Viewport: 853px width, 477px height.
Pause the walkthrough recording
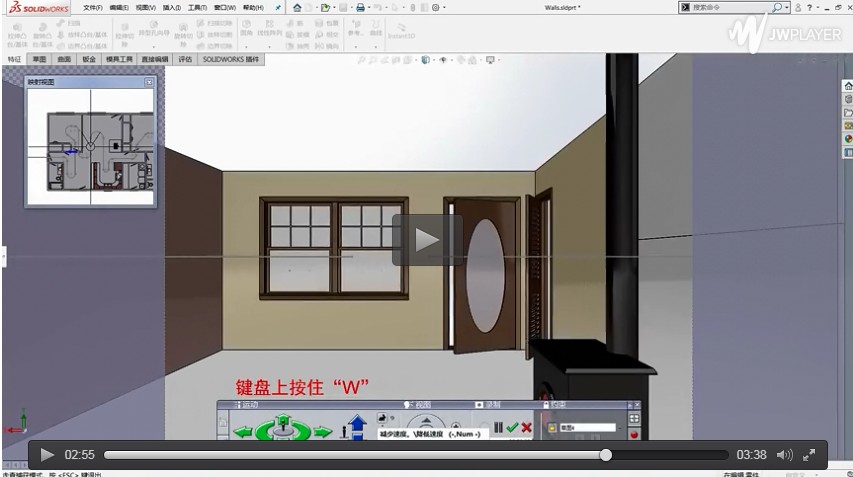[x=498, y=427]
